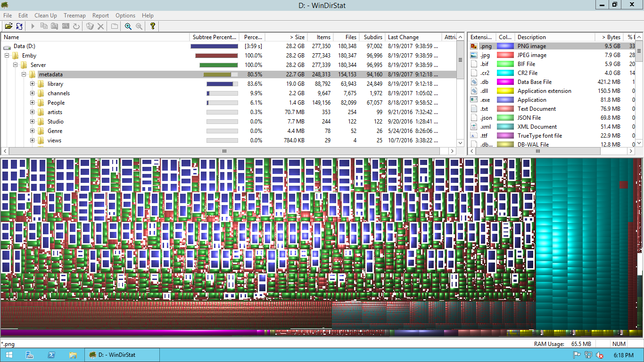The width and height of the screenshot is (644, 362).
Task: Collapse the Server folder node
Action: pyautogui.click(x=16, y=65)
